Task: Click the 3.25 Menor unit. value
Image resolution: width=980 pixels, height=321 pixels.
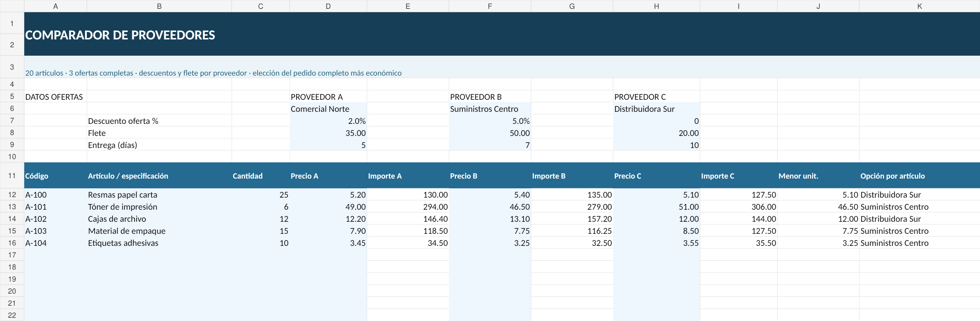Action: 818,243
